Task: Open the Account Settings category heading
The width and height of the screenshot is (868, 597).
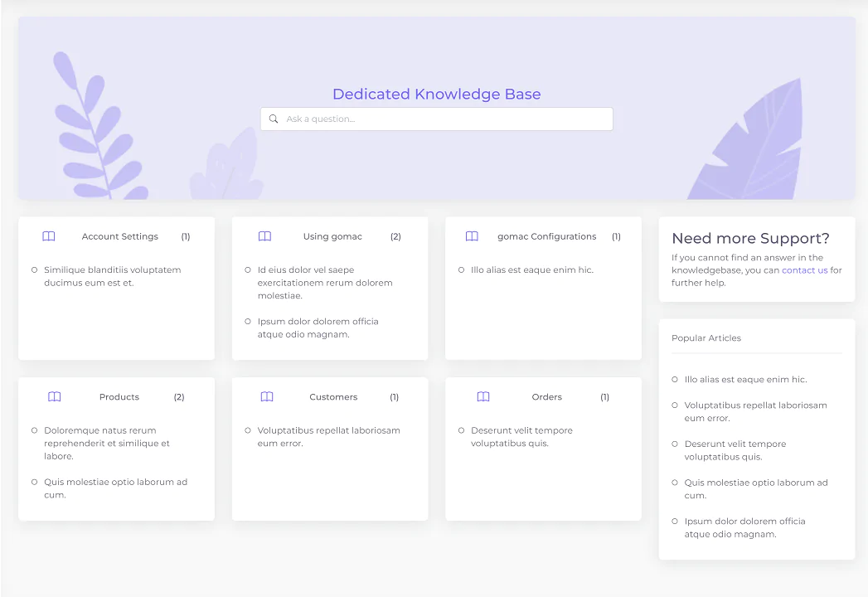Action: pos(120,236)
